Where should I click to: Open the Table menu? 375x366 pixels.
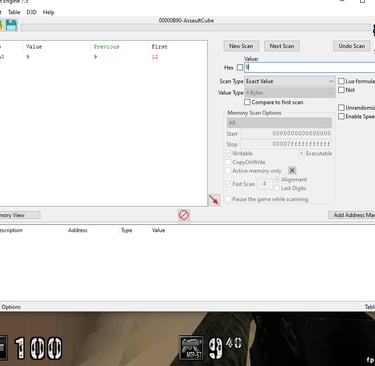tap(14, 12)
